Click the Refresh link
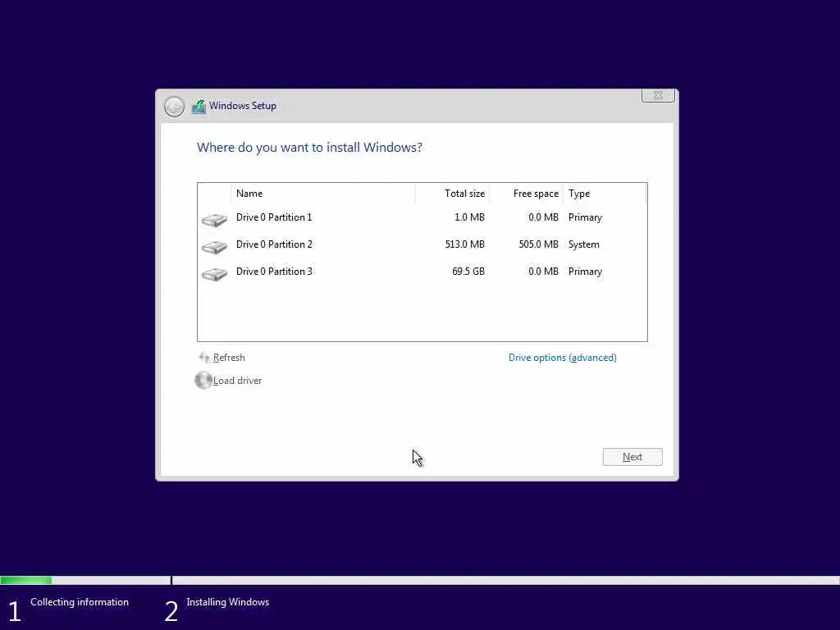Viewport: 840px width, 630px height. pos(229,358)
